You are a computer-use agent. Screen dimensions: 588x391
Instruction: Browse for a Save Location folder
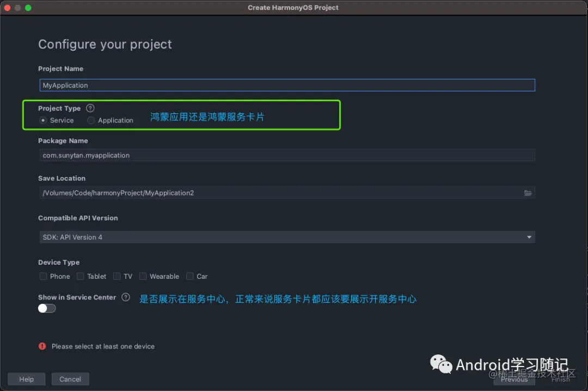coord(528,193)
